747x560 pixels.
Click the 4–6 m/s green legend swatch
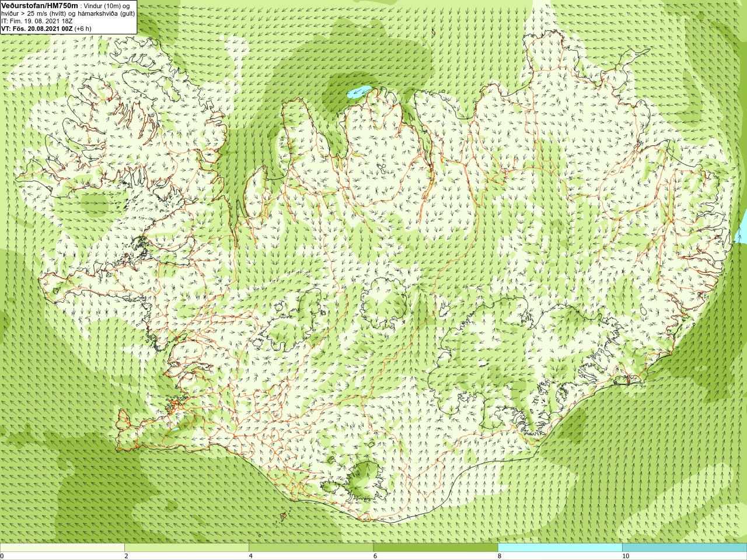[311, 548]
